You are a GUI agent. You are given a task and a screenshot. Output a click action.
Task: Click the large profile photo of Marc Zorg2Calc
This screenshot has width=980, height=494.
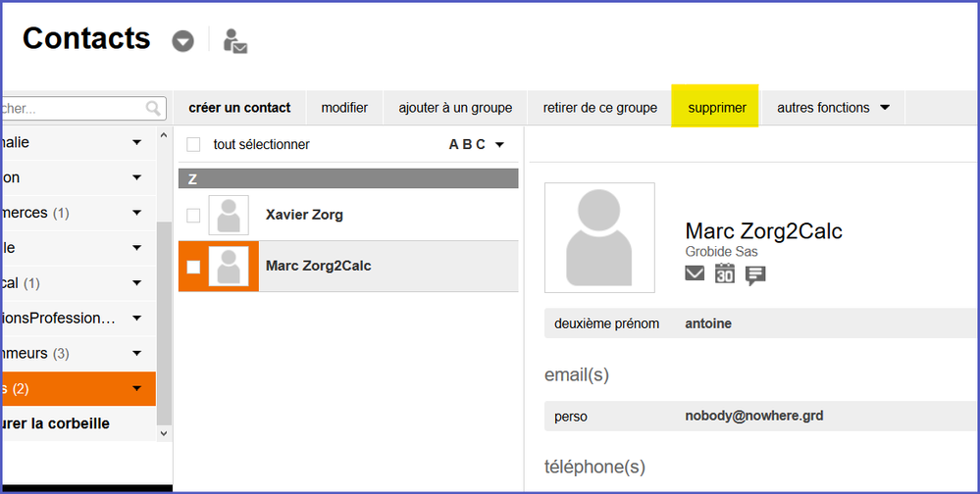[x=599, y=237]
